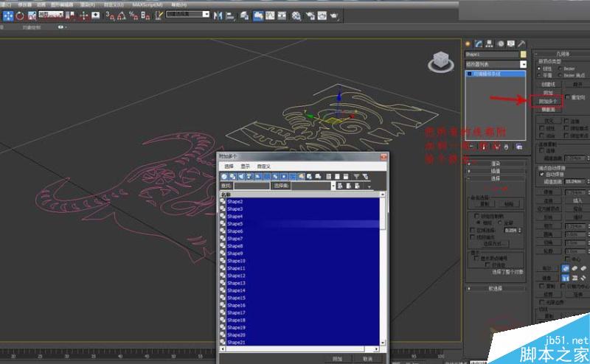Click the Remove Modifier trash icon
The height and width of the screenshot is (364, 590).
coord(507,147)
